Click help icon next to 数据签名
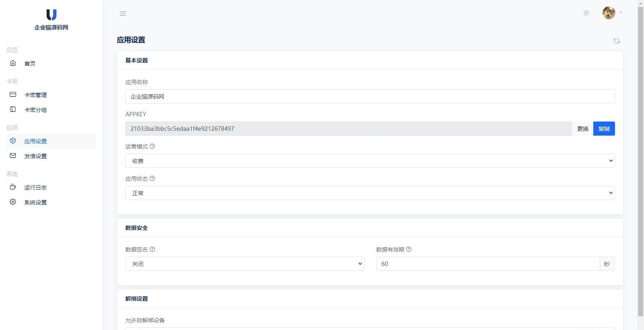This screenshot has height=330, width=644. click(x=152, y=250)
